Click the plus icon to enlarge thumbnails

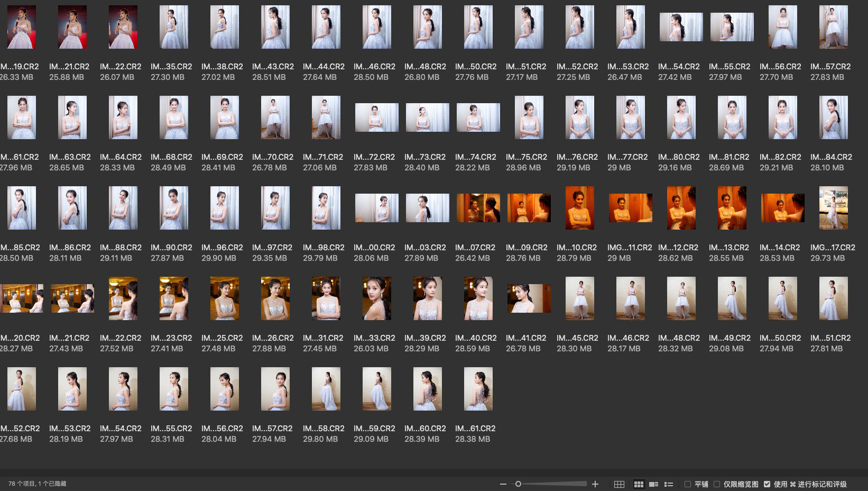pyautogui.click(x=595, y=484)
